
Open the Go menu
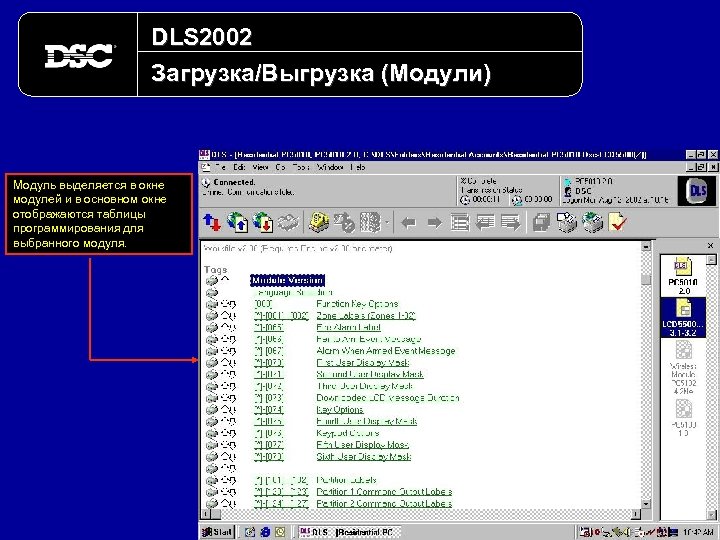280,168
